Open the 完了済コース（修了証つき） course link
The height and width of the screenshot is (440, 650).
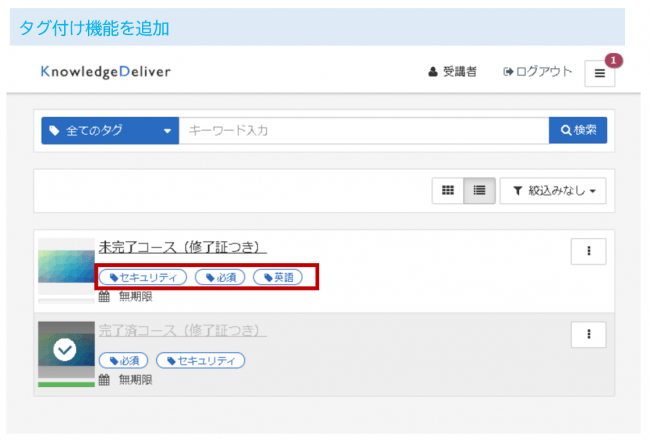pos(182,330)
